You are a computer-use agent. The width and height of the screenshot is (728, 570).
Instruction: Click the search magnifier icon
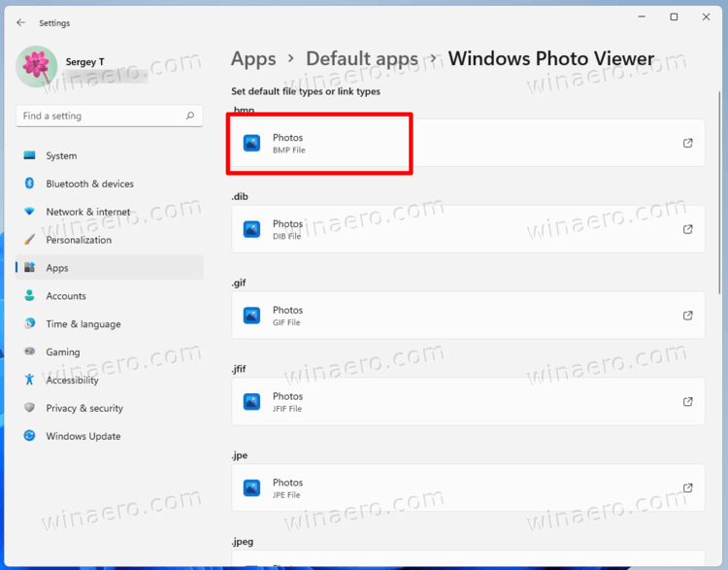point(190,116)
